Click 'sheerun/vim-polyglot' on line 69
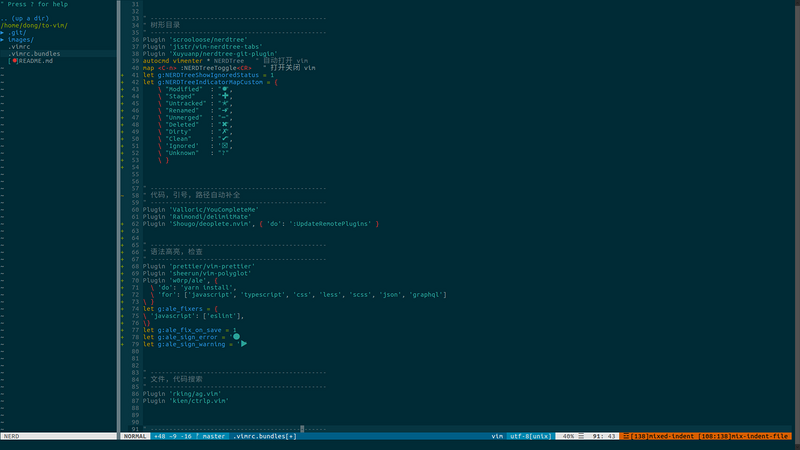This screenshot has height=450, width=800. pyautogui.click(x=211, y=273)
